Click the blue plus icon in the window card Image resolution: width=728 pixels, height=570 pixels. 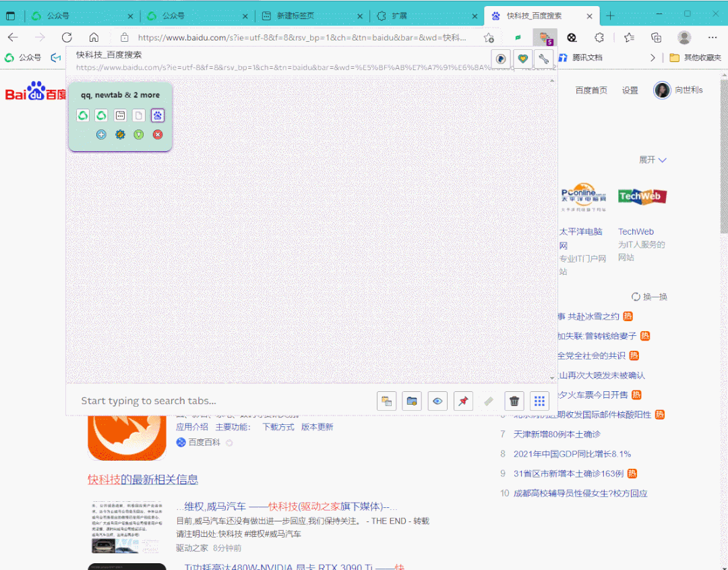(x=101, y=135)
